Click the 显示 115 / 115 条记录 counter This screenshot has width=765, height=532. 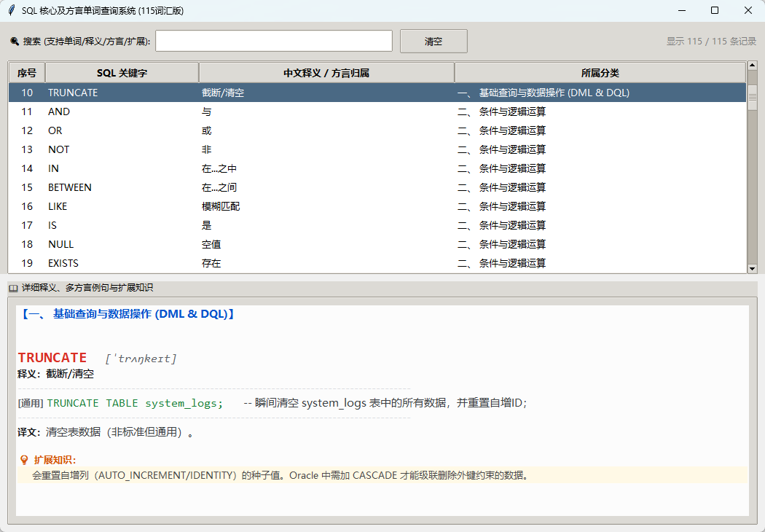[711, 42]
